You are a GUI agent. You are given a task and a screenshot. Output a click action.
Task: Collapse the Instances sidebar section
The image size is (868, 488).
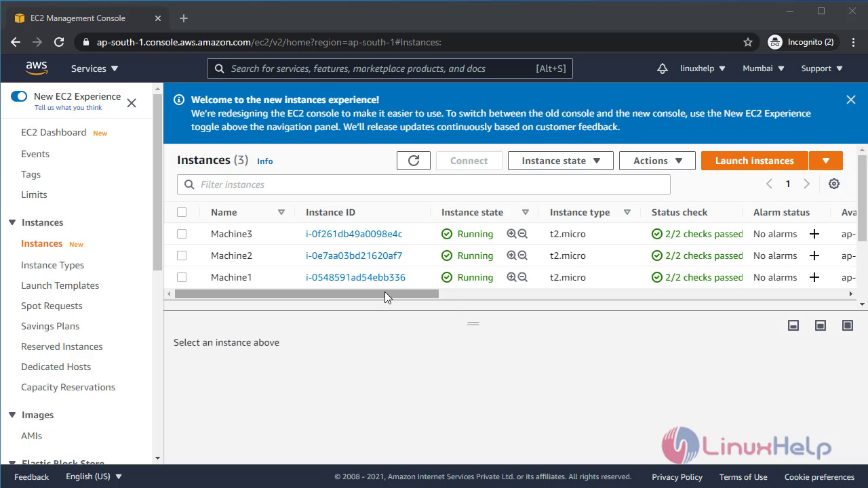(12, 222)
